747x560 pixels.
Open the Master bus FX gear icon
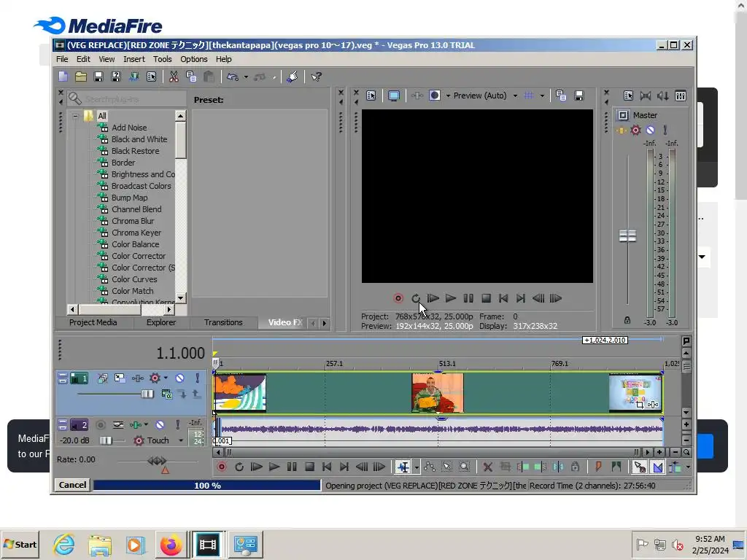point(635,130)
